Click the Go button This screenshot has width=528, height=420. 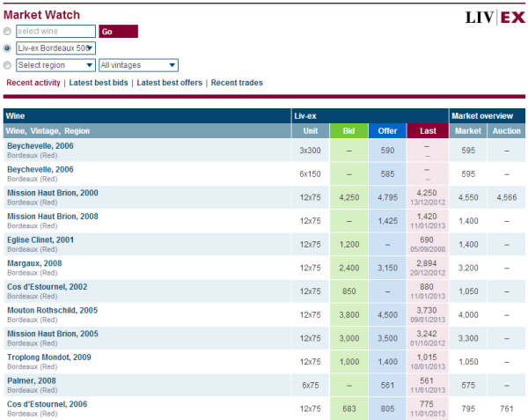118,32
